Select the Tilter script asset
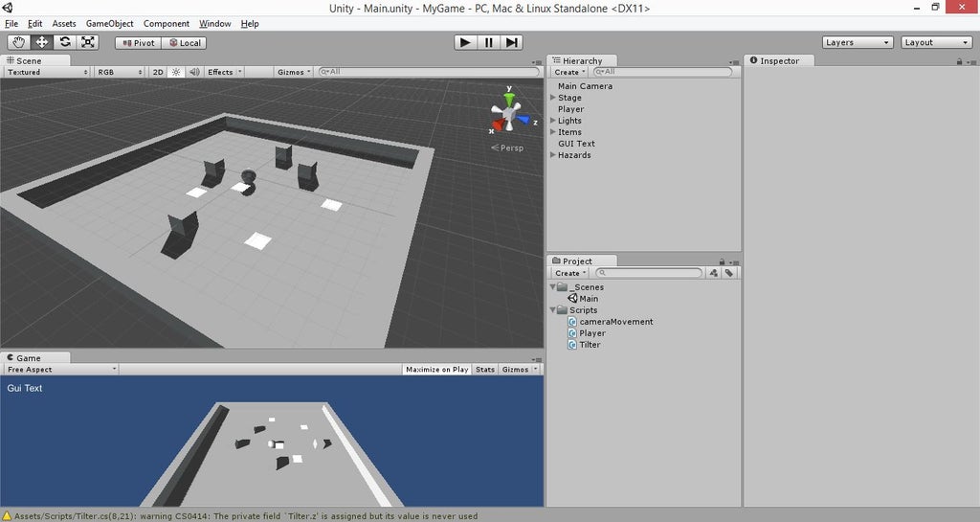This screenshot has height=522, width=980. point(590,345)
